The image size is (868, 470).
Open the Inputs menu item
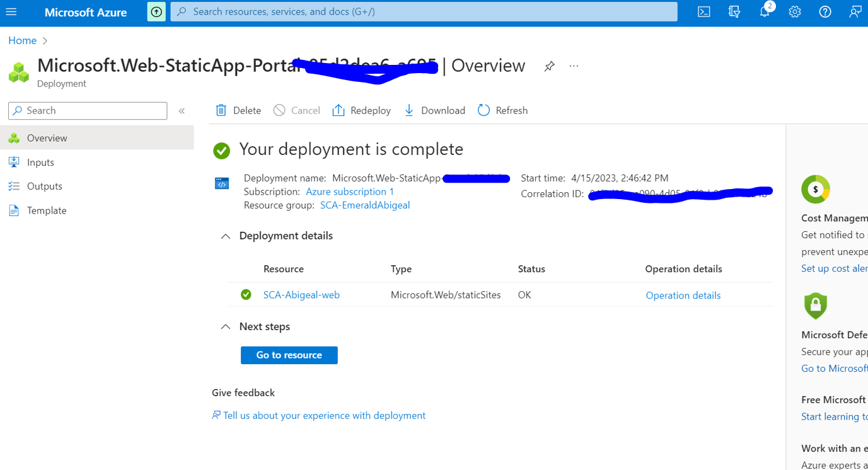[40, 163]
